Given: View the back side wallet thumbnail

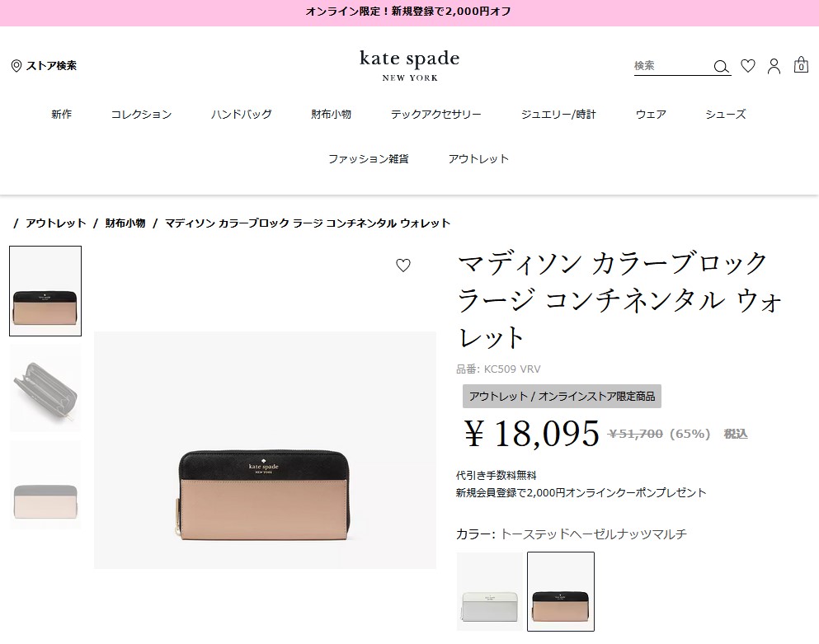Looking at the screenshot, I should [x=45, y=484].
